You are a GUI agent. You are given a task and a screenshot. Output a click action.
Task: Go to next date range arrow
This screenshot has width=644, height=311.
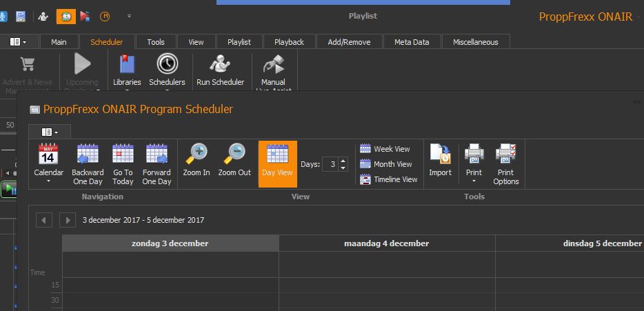tap(68, 220)
